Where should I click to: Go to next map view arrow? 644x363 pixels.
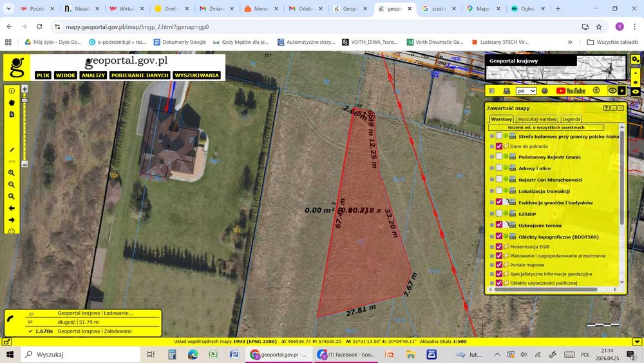(12, 220)
